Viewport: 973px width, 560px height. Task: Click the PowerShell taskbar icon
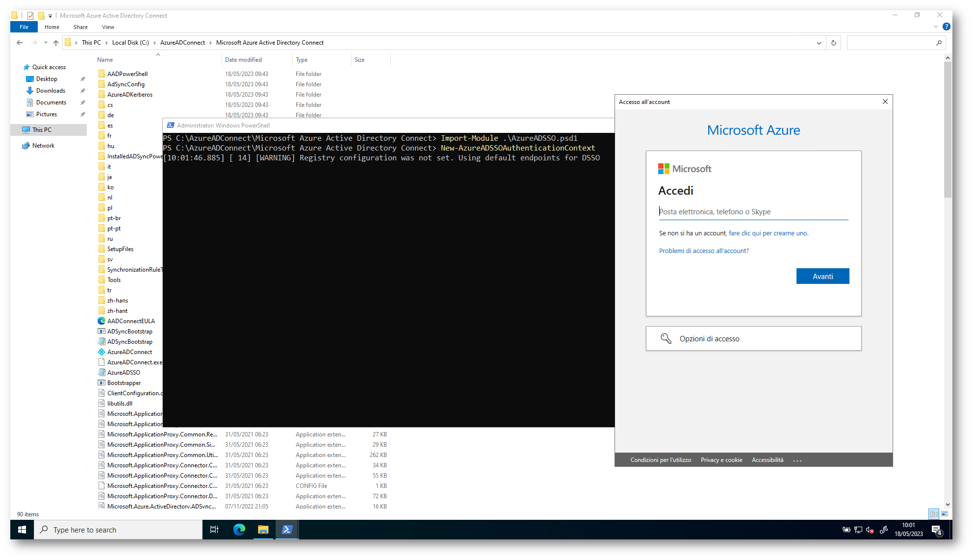click(x=287, y=530)
